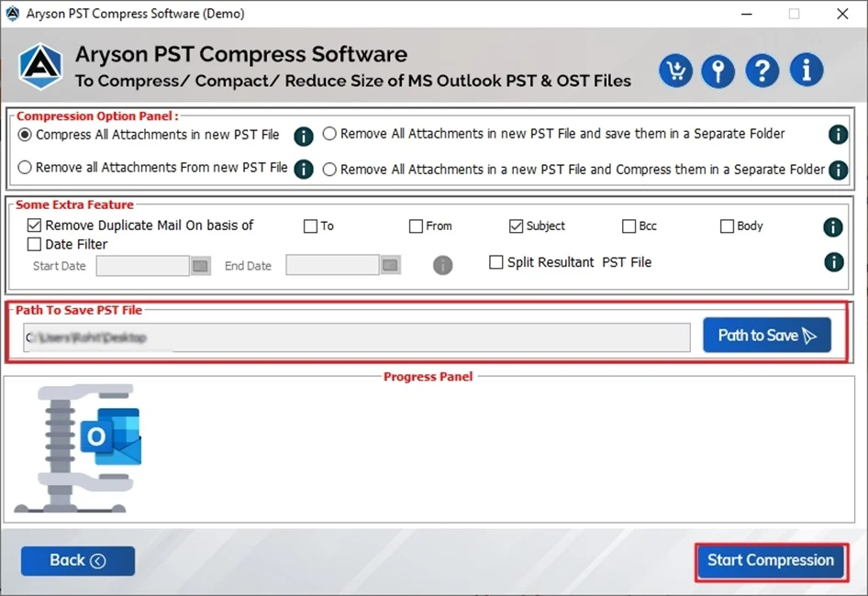Click the shopping cart buy icon
Image resolution: width=868 pixels, height=596 pixels.
point(675,71)
